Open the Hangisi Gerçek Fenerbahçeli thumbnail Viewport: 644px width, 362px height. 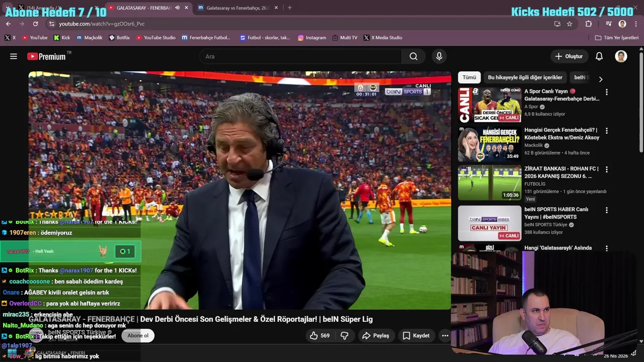490,144
